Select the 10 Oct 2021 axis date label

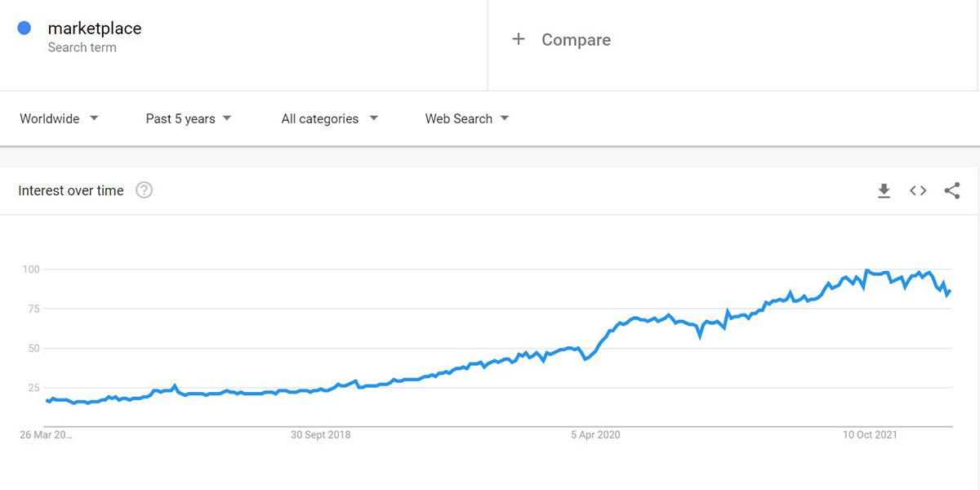(870, 434)
